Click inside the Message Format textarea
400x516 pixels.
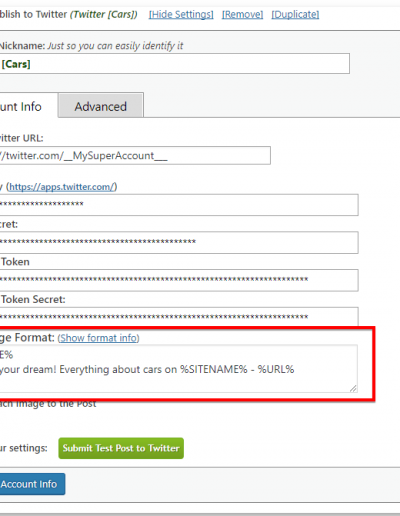(x=178, y=369)
